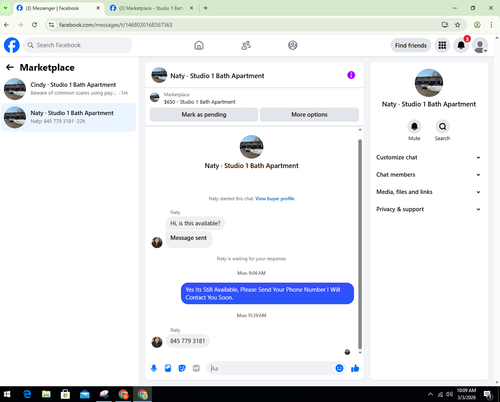This screenshot has height=402, width=500.
Task: Open Microsoft Store from the taskbar
Action: (x=65, y=394)
